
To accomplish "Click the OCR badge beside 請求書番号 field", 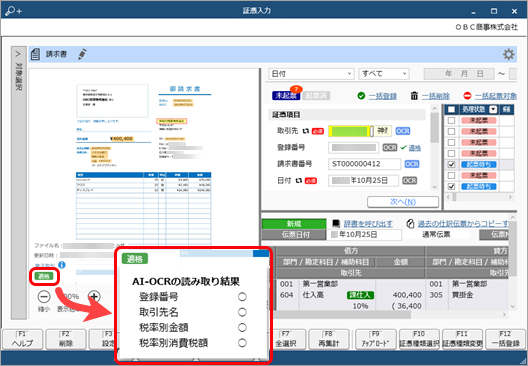I will click(x=412, y=164).
